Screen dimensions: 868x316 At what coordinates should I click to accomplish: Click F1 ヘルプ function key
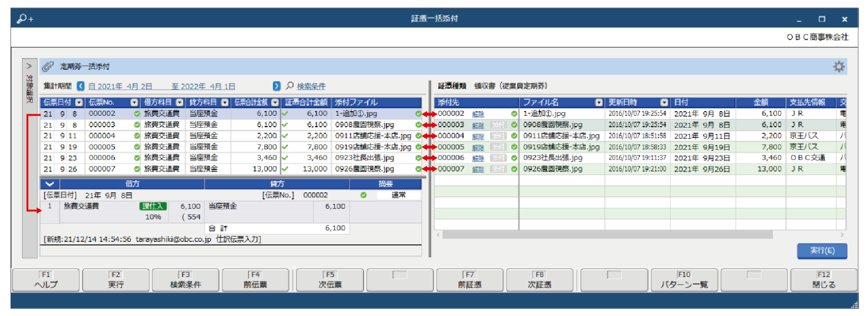[x=45, y=280]
